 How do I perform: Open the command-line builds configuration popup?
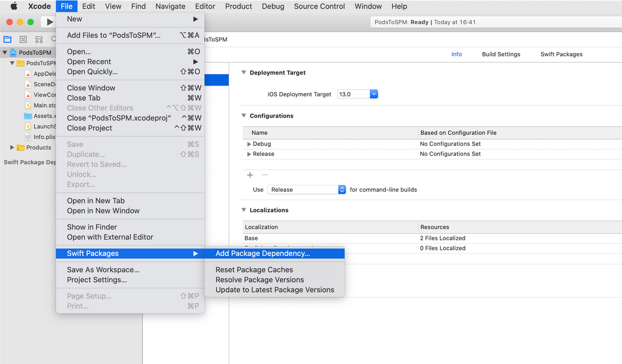pyautogui.click(x=307, y=189)
